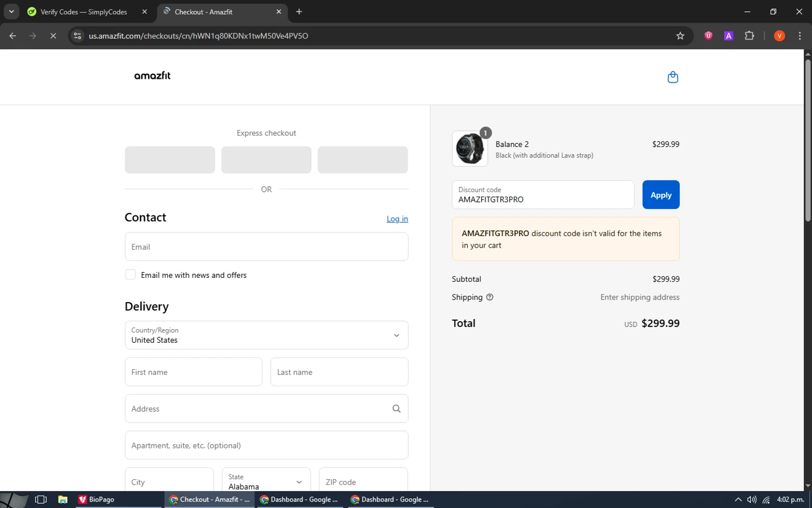This screenshot has width=812, height=508.
Task: Click the shipping help question mark icon
Action: coord(489,297)
